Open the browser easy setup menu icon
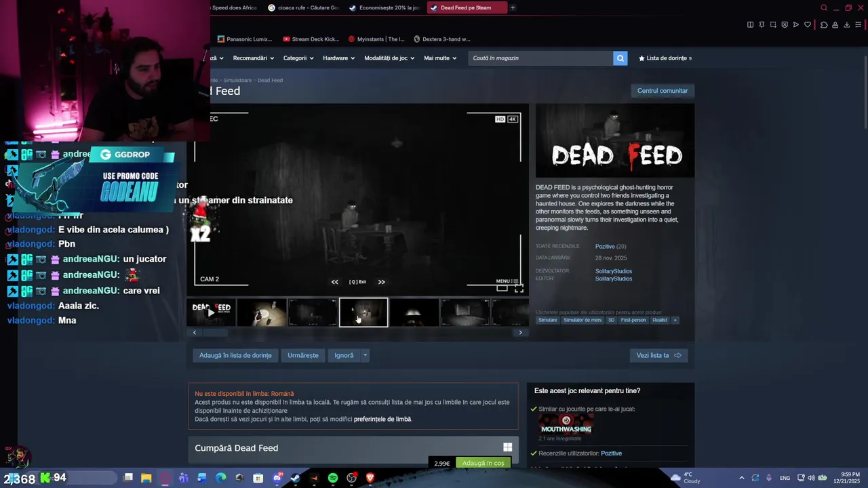868x488 pixels. (858, 25)
